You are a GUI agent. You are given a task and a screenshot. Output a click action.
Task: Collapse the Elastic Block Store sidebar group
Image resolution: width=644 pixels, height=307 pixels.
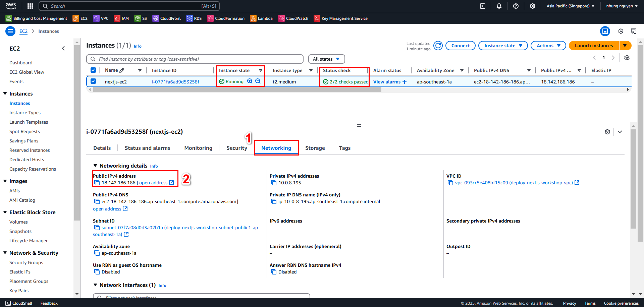(x=5, y=212)
